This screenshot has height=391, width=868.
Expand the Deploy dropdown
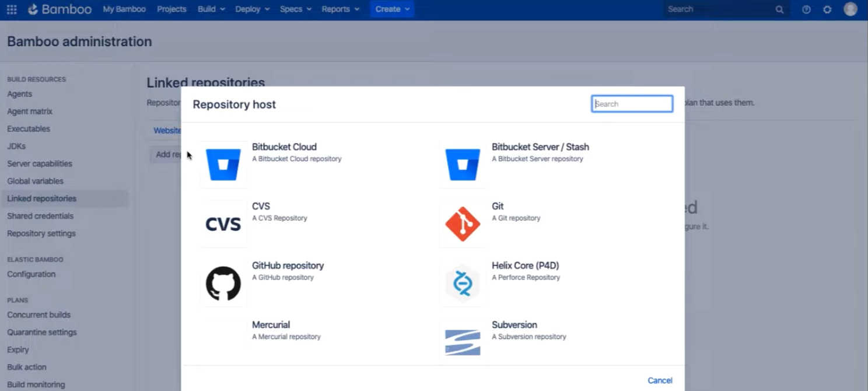click(251, 9)
